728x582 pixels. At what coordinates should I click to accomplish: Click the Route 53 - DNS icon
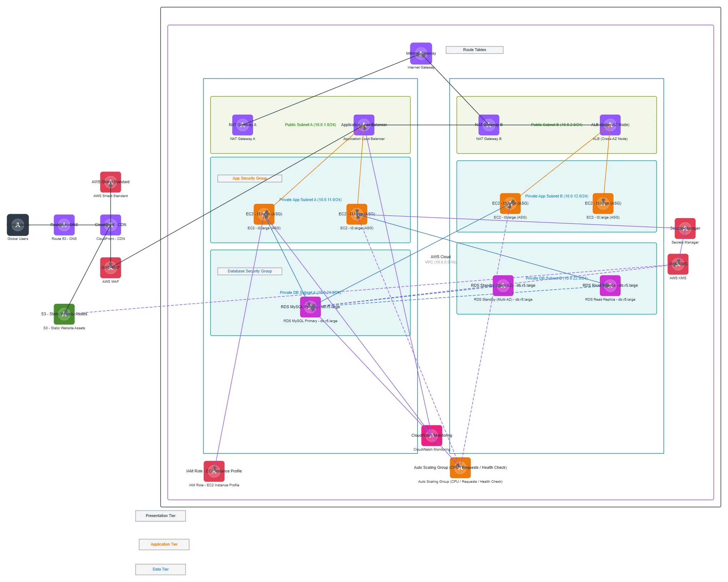(64, 225)
